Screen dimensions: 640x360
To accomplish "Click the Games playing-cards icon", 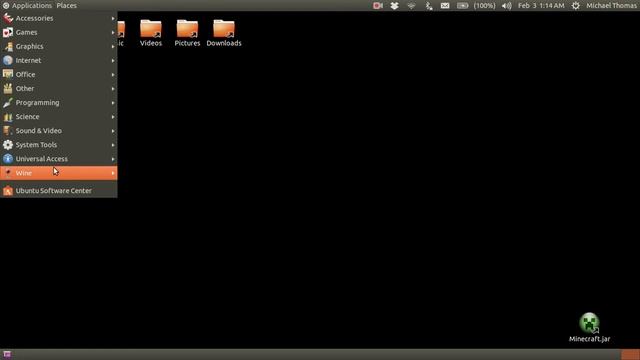I will tap(8, 32).
